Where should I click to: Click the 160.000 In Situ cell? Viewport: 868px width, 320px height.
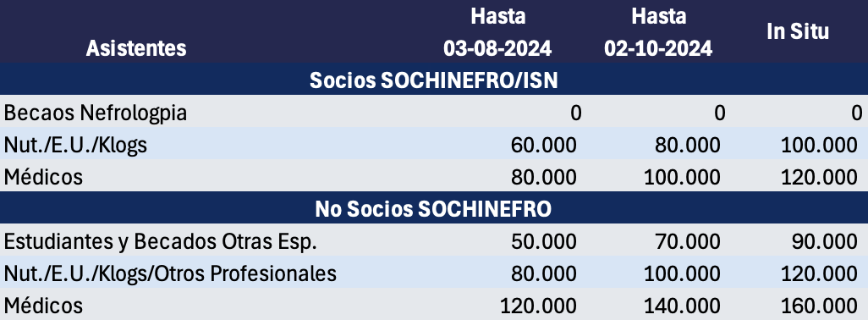(x=819, y=306)
